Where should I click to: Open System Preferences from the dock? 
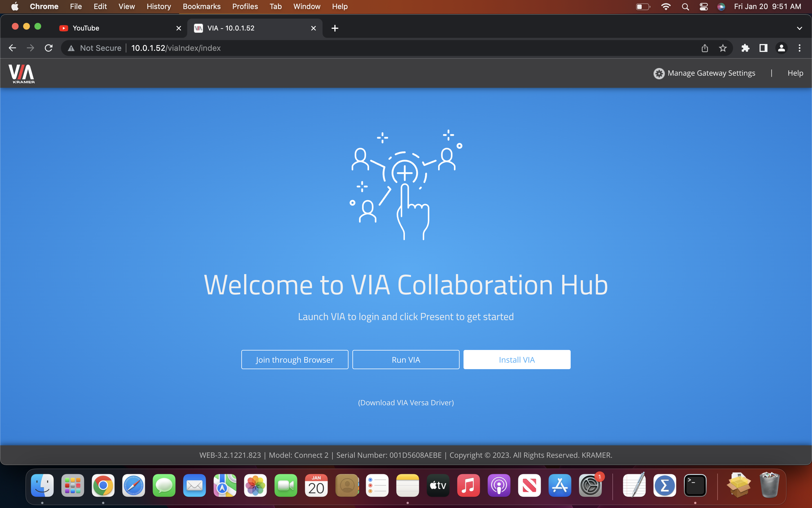[x=590, y=485]
